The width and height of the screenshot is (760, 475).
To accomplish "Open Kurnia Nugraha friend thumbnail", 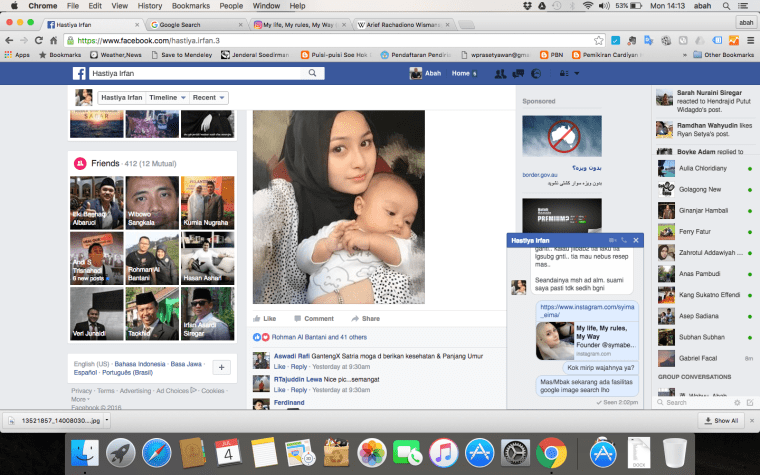I will [207, 203].
